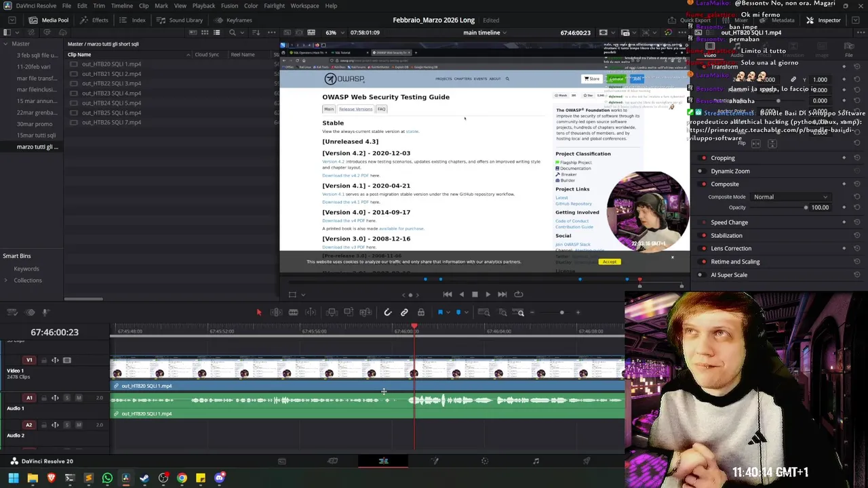This screenshot has width=868, height=488.
Task: Solo the Audio 1 track
Action: tap(66, 398)
